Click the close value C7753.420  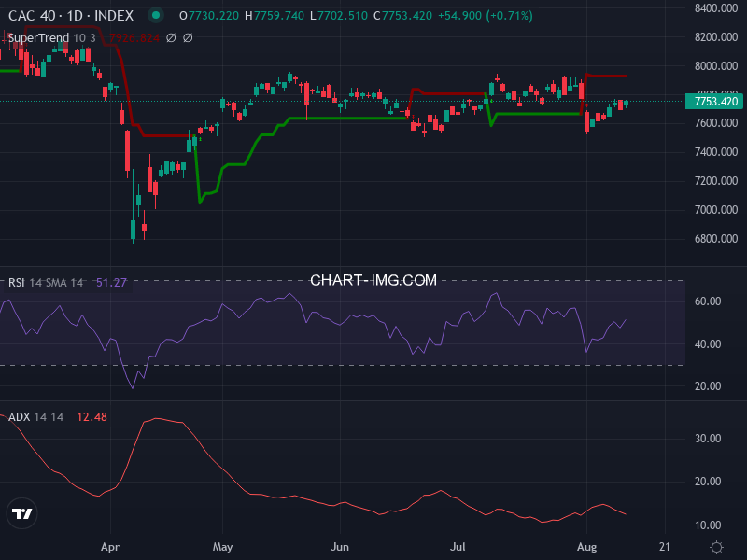click(x=402, y=16)
